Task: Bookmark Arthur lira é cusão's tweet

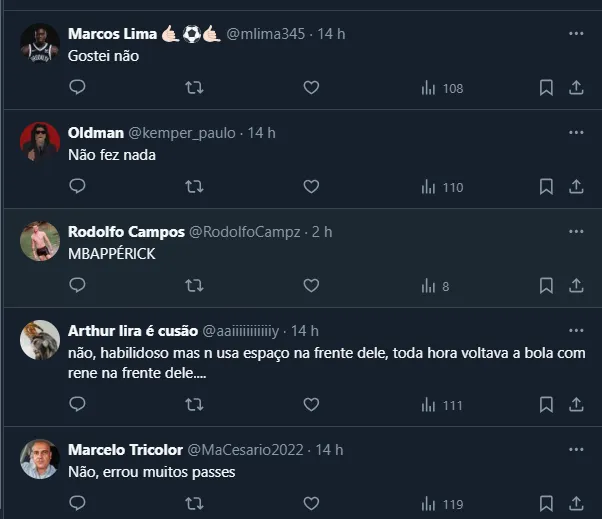Action: click(x=546, y=405)
